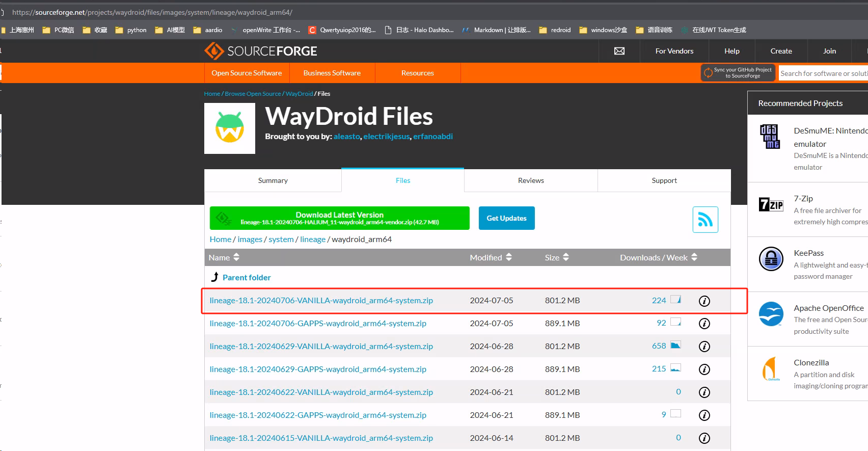The image size is (868, 451).
Task: Click the KeePass padlock icon
Action: pos(771,259)
